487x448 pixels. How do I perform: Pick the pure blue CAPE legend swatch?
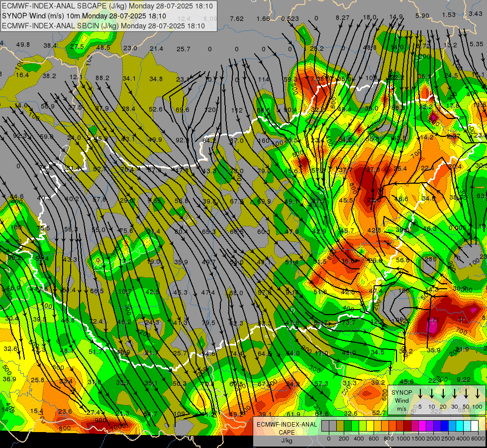point(444,426)
